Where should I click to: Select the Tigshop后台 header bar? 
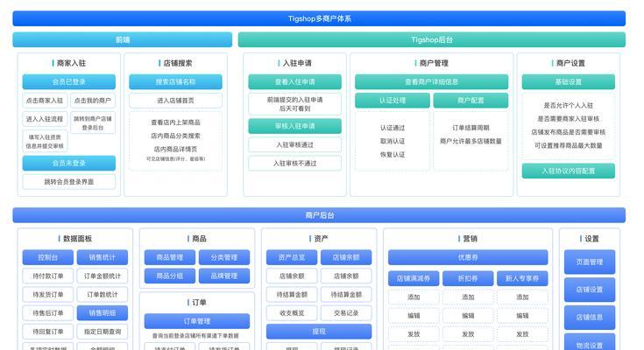(x=432, y=39)
